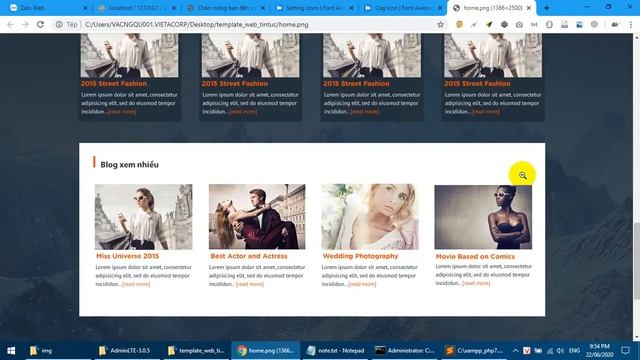Viewport: 640px width, 360px height.
Task: Click the 'Best Actor and Actress' title
Action: [249, 256]
